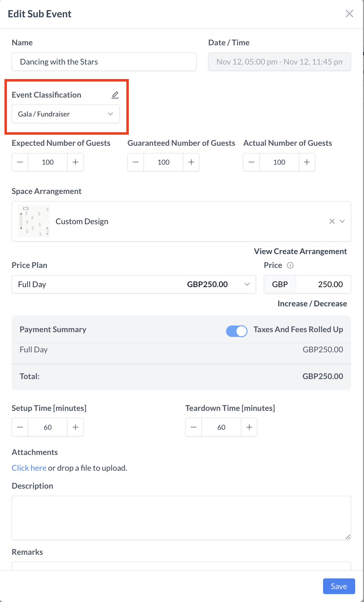Increase Teardown Time minutes with plus
The width and height of the screenshot is (364, 602).
tap(249, 427)
